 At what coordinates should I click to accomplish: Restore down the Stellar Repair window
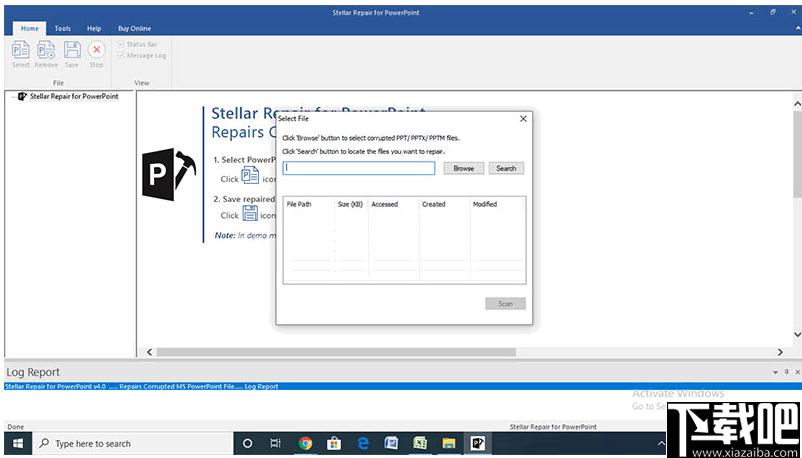[x=773, y=12]
